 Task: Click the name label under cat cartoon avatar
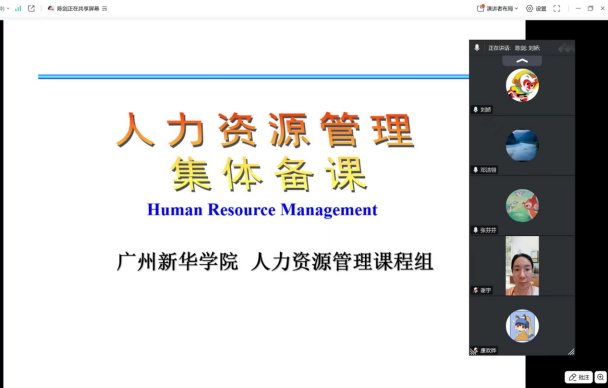(x=484, y=350)
